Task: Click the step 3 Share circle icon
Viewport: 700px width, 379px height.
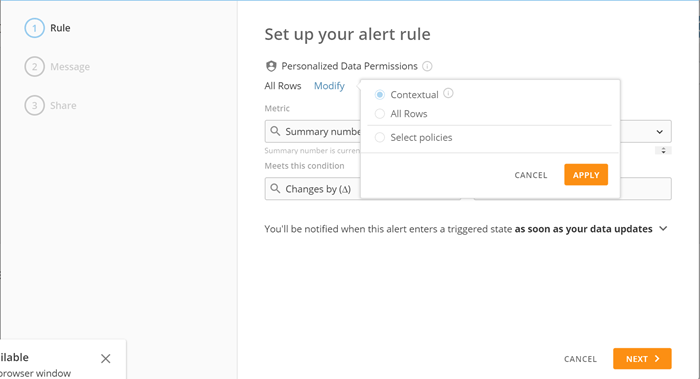Action: tap(34, 105)
